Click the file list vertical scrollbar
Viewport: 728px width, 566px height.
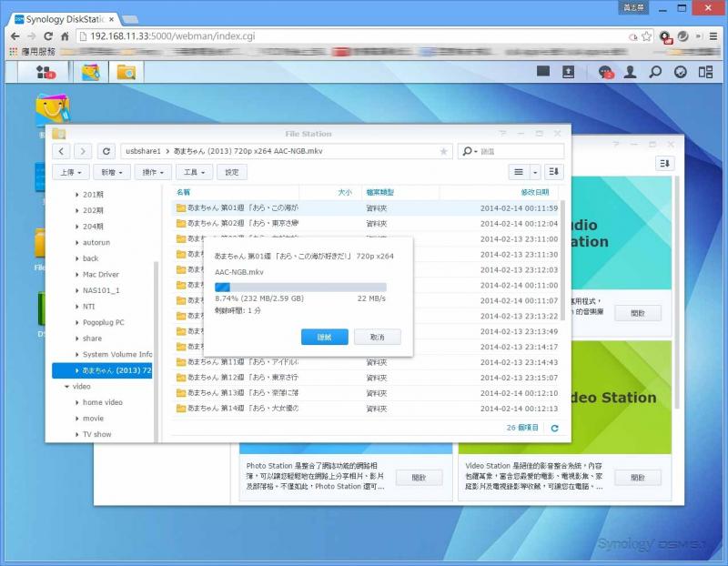click(562, 260)
